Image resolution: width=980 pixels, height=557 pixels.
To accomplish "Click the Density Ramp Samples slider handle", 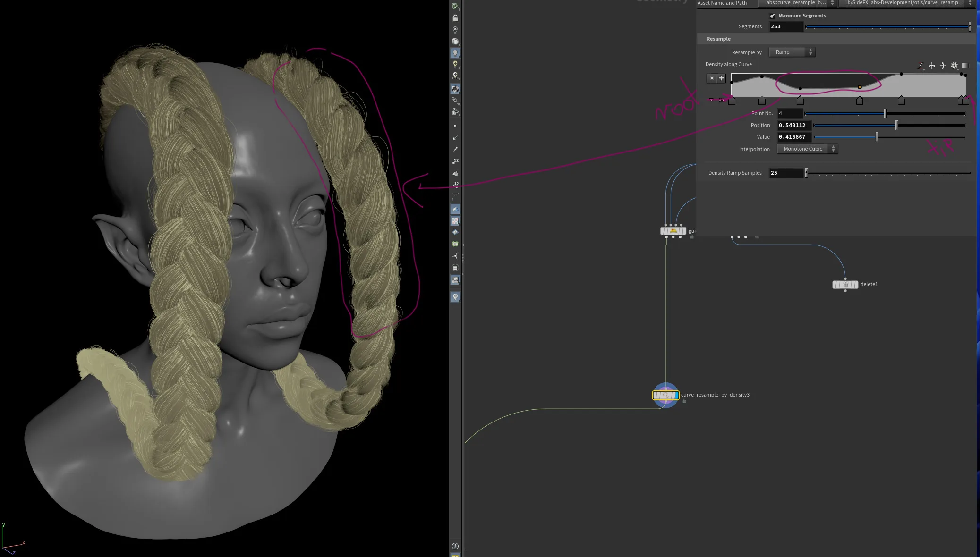I will pyautogui.click(x=806, y=173).
